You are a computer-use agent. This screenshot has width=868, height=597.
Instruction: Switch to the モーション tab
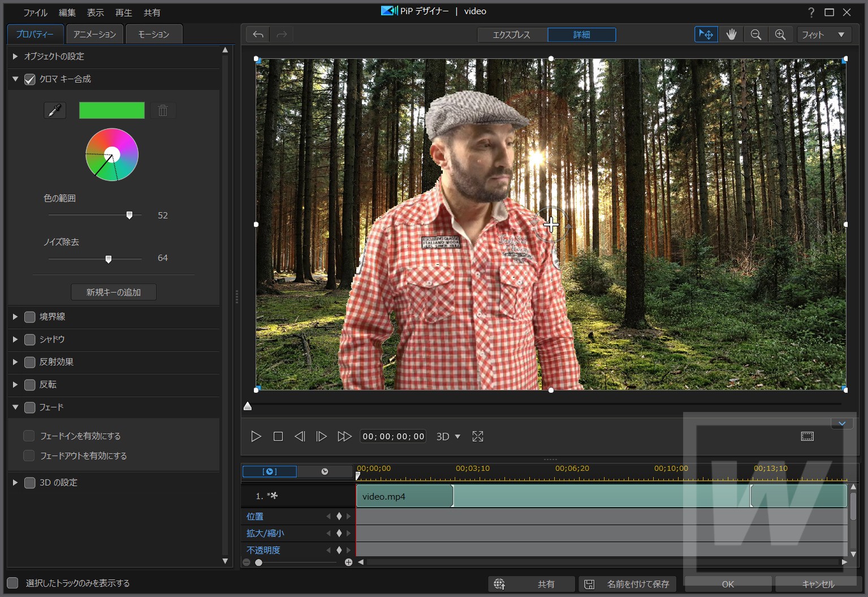tap(154, 35)
